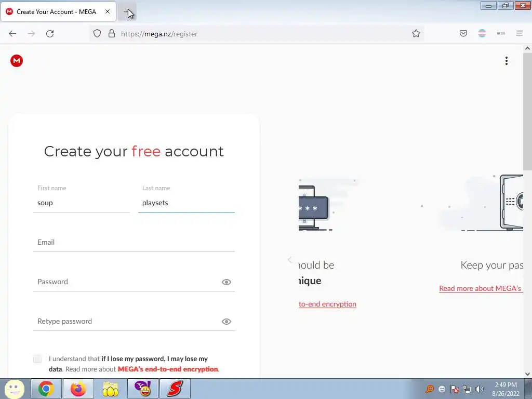Click the browser forward arrow
This screenshot has height=399, width=532.
coord(31,34)
